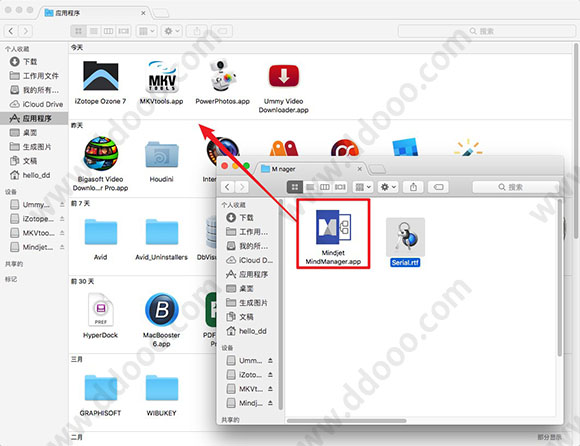Open arrange dropdown in front window

coord(362,187)
